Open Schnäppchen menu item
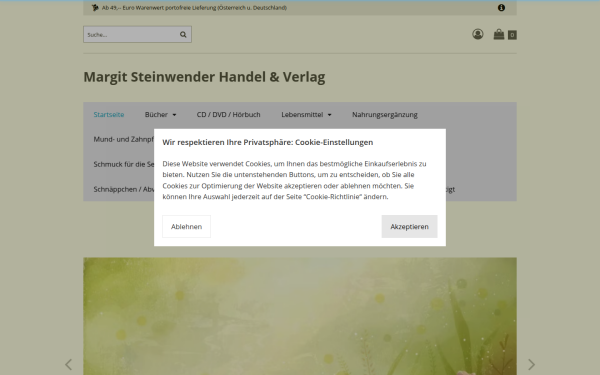The image size is (600, 375). tap(124, 189)
